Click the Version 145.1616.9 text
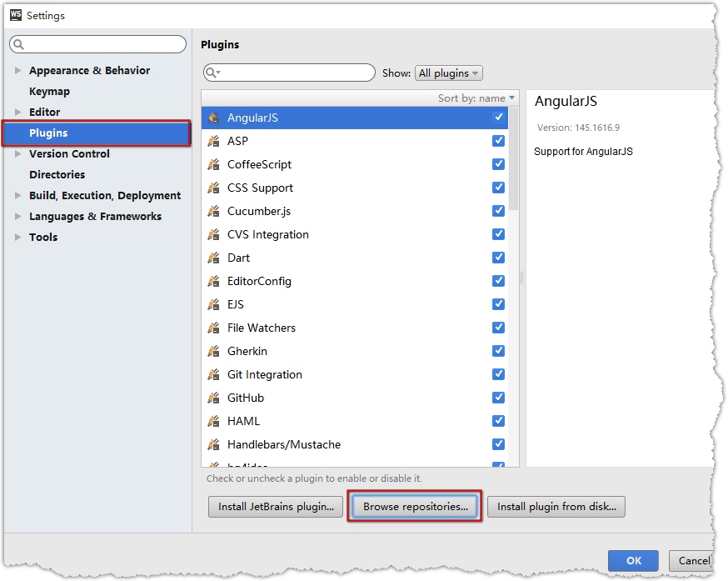728x581 pixels. point(578,128)
